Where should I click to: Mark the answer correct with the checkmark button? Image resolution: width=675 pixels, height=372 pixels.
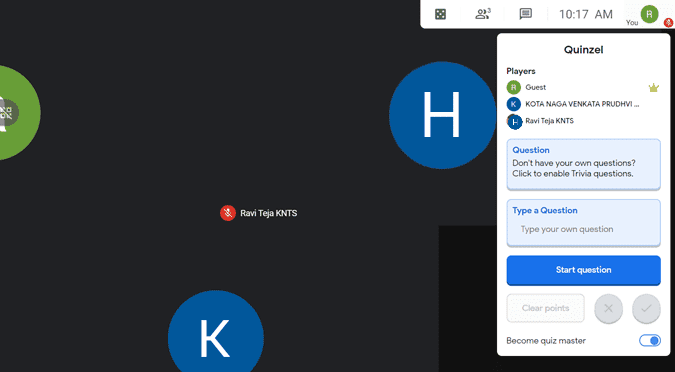(x=646, y=308)
